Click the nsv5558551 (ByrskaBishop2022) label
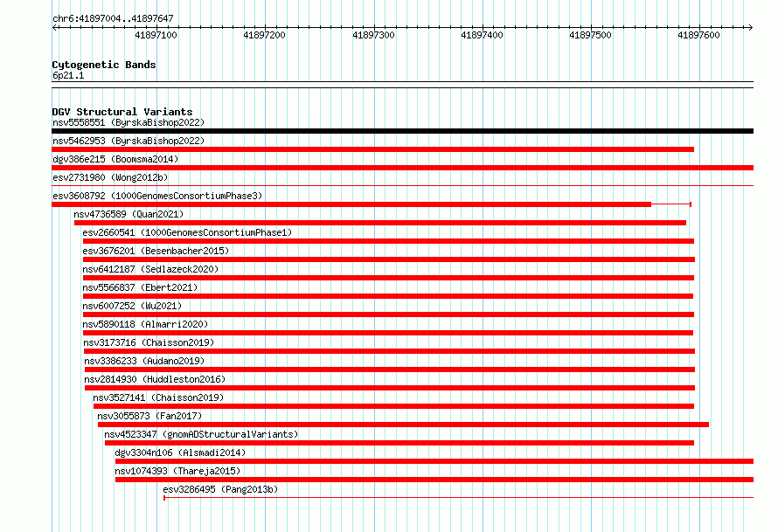The width and height of the screenshot is (778, 532). (x=129, y=122)
